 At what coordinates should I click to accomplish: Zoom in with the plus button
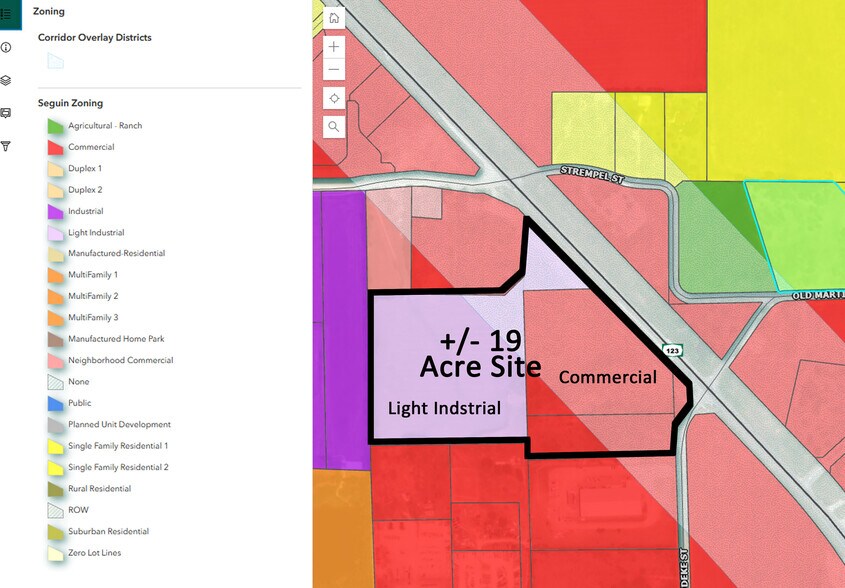[x=333, y=46]
